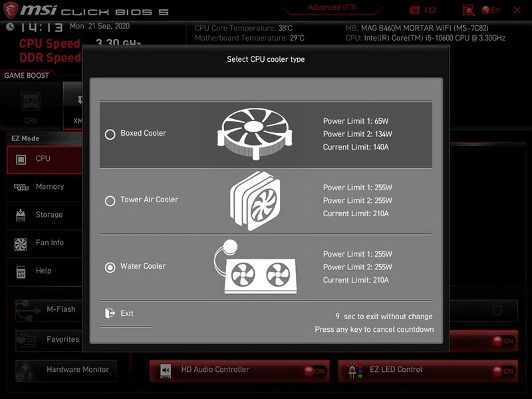Click the GAME BOOST label

[27, 75]
